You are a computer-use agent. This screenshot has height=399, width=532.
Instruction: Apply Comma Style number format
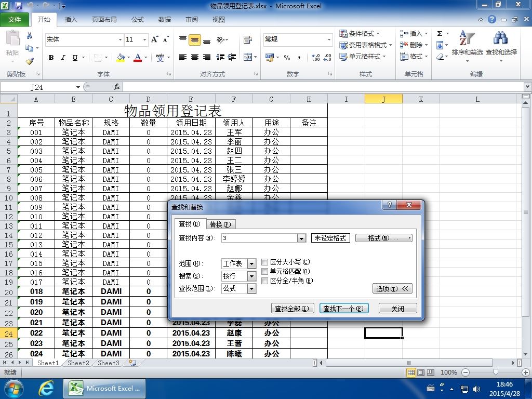(299, 58)
